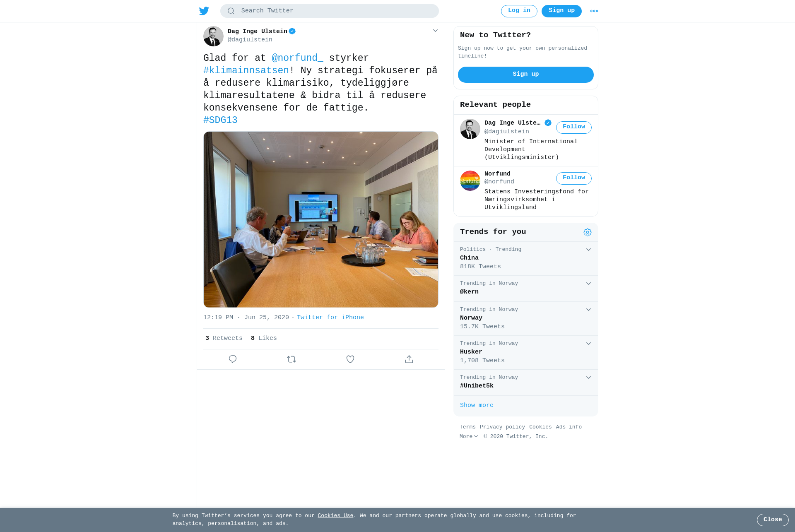Follow Dag Inge Ulstein

573,127
